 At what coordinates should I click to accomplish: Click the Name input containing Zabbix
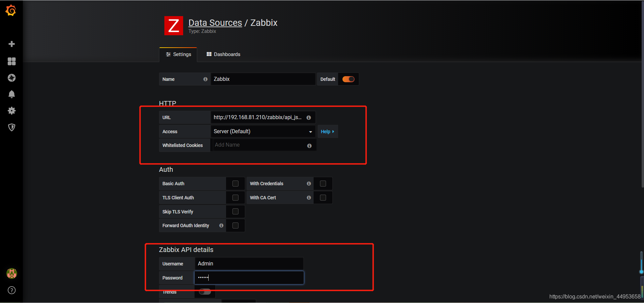coord(263,79)
